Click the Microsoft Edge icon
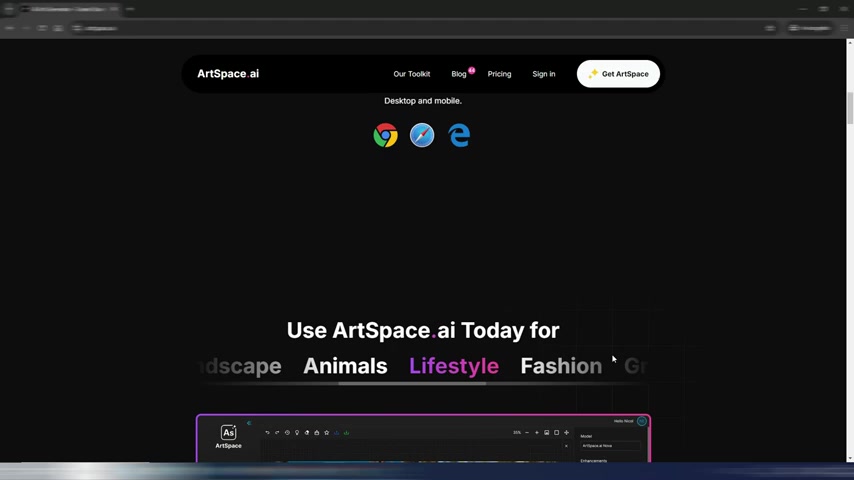 459,135
